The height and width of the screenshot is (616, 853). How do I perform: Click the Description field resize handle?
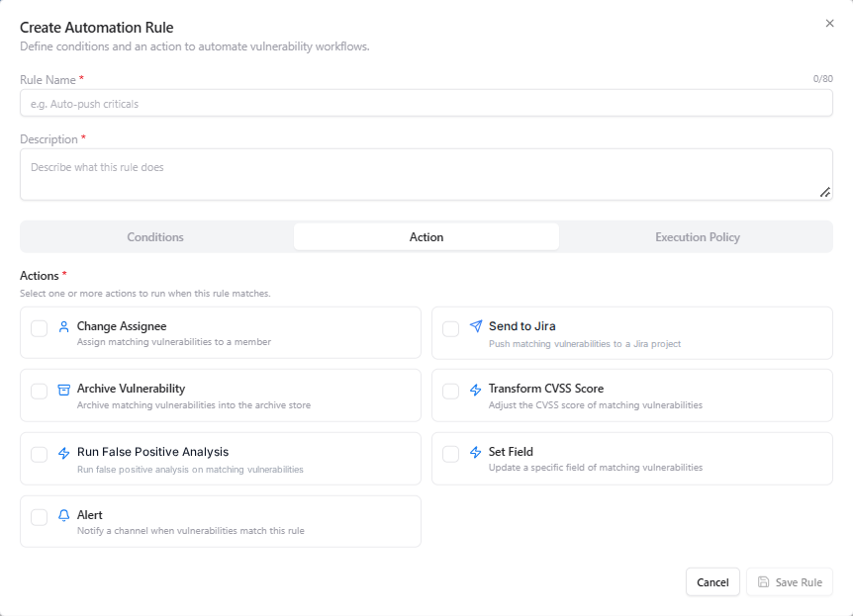825,193
